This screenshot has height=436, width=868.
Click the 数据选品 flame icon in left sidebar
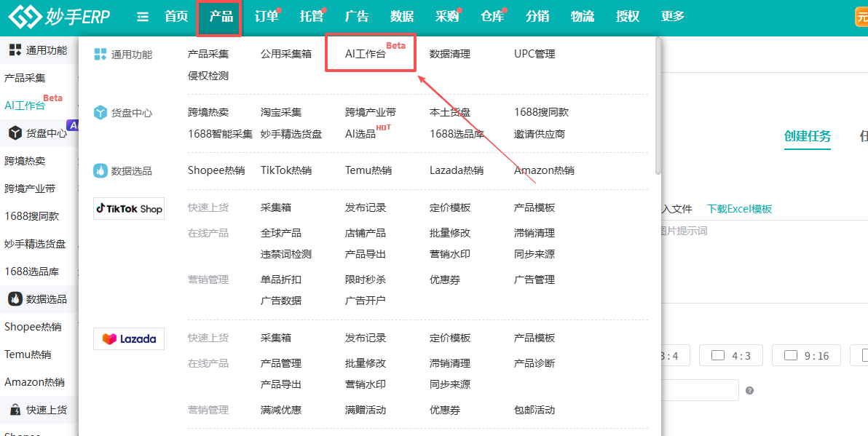(15, 299)
